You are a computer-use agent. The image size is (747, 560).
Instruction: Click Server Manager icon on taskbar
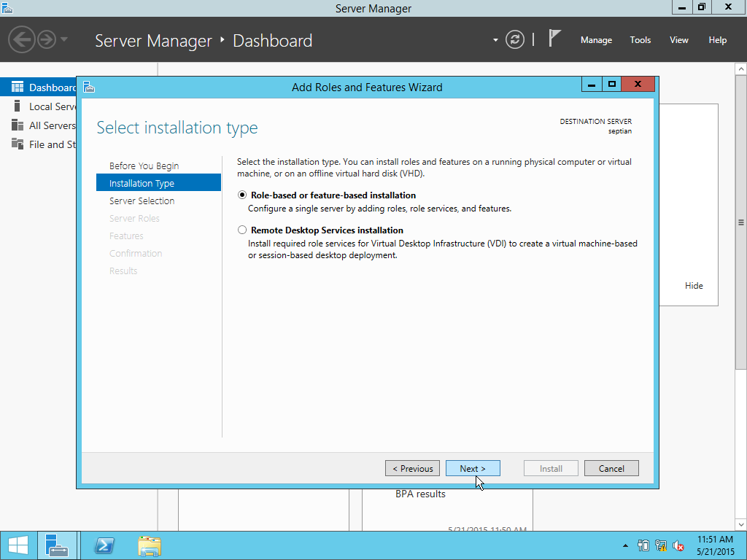point(57,545)
